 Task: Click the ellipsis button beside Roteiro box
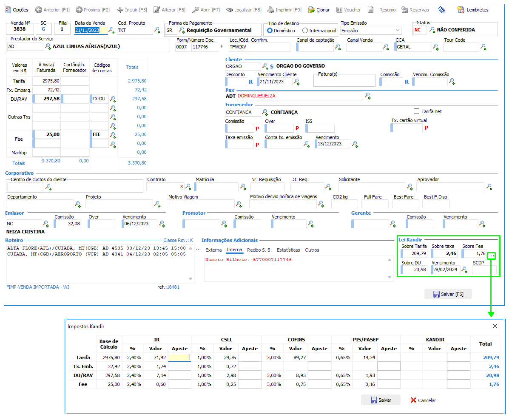pos(198,249)
